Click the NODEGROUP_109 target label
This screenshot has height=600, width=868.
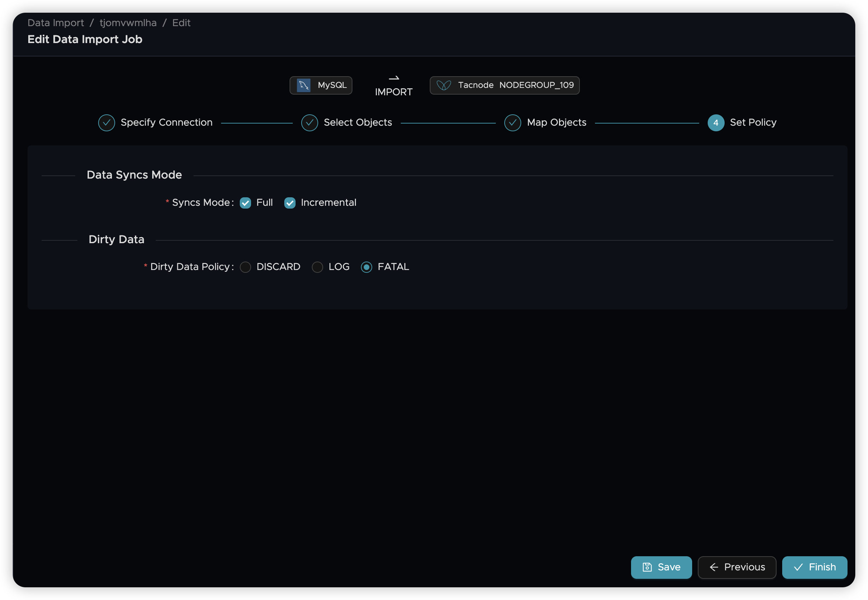point(536,85)
